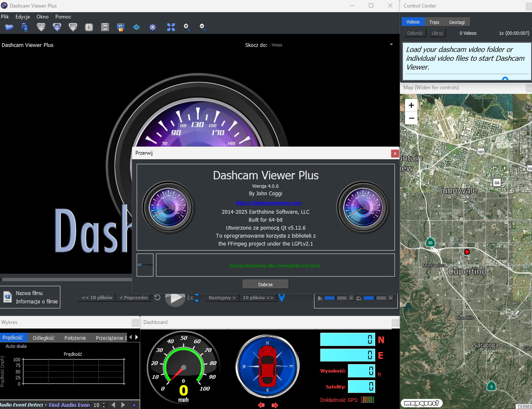Click the << 10 plików button
Image resolution: width=532 pixels, height=409 pixels.
click(97, 298)
